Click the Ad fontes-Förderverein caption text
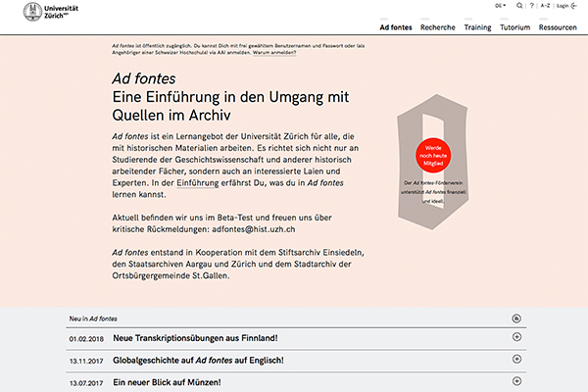Screen dimensions: 588x392 [x=433, y=192]
